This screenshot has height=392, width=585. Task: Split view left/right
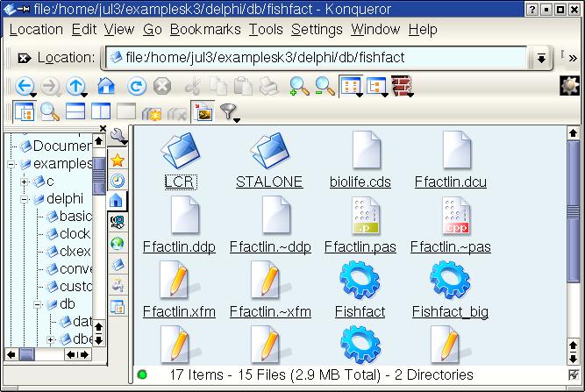pyautogui.click(x=101, y=111)
